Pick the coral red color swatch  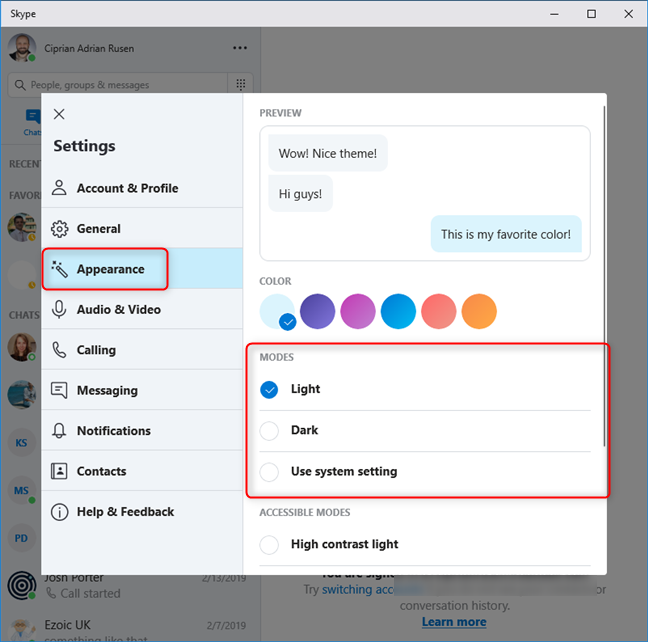439,311
